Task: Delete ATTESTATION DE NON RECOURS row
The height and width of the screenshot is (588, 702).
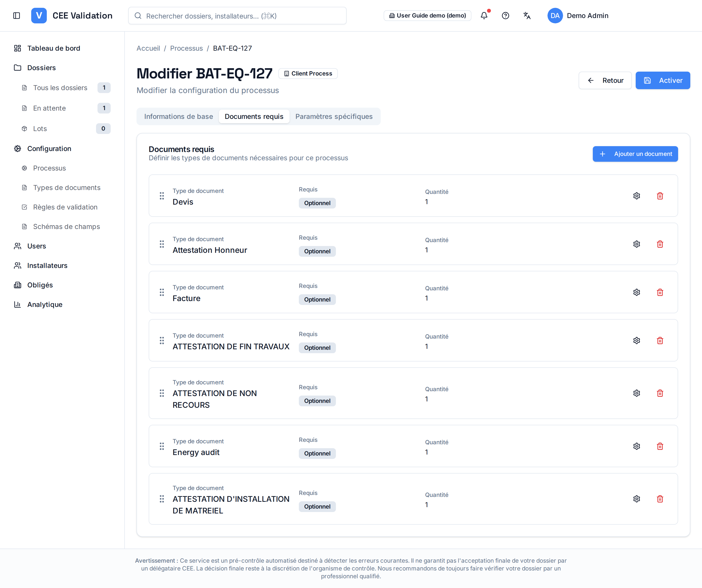Action: pos(660,393)
